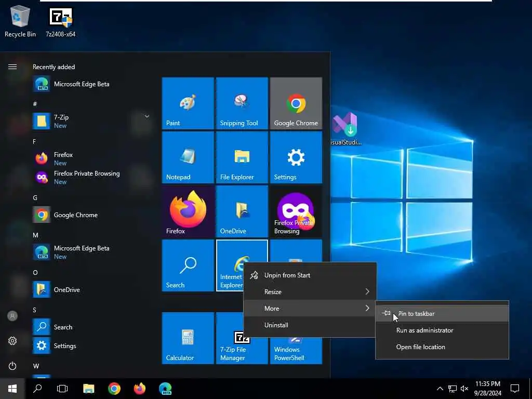Open the Settings tile
The width and height of the screenshot is (532, 399).
pyautogui.click(x=296, y=157)
